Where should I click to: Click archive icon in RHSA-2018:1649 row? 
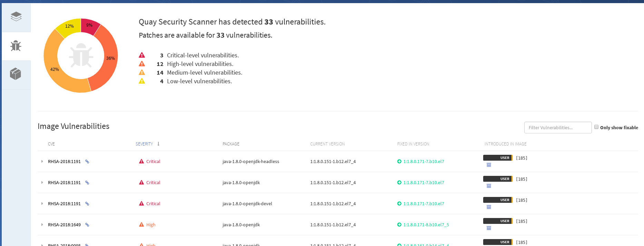489,228
